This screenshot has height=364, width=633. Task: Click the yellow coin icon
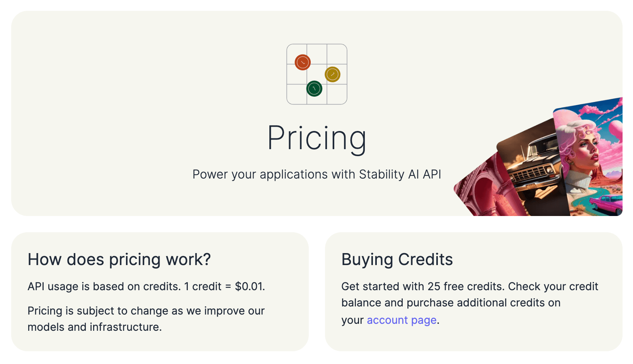coord(332,74)
